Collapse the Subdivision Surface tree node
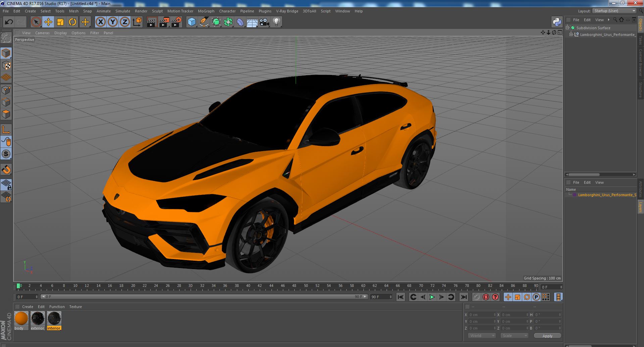Image resolution: width=644 pixels, height=347 pixels. point(567,28)
